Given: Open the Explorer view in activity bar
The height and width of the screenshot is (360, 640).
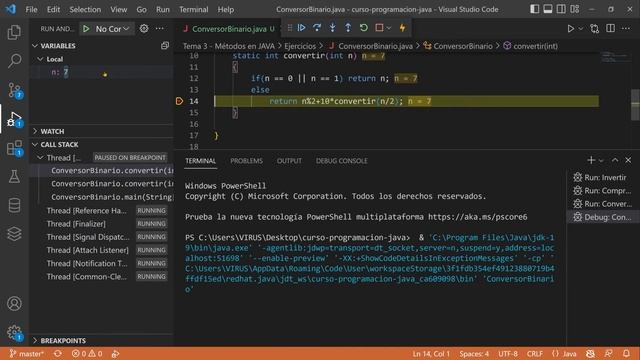Looking at the screenshot, I should (x=14, y=32).
